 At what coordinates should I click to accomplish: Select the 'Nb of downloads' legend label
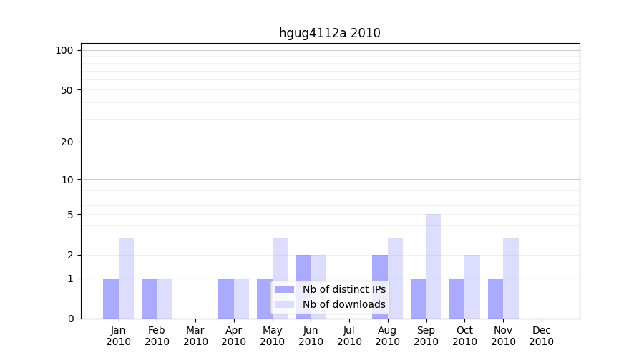click(x=343, y=304)
